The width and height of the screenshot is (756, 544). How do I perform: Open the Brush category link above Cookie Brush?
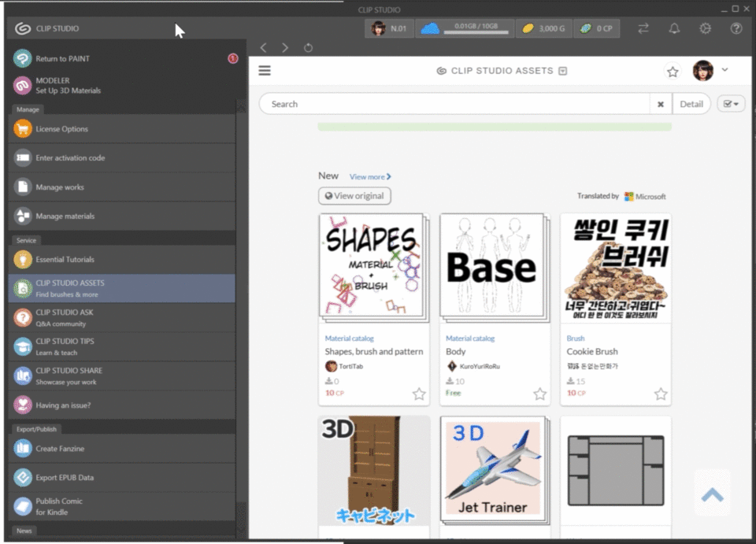point(575,339)
